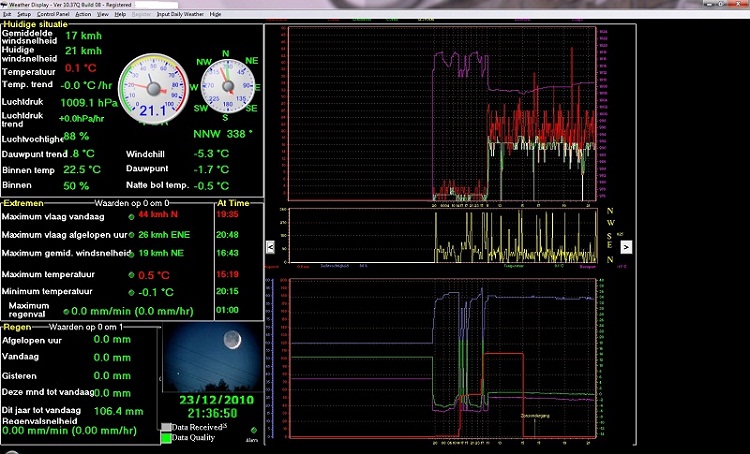Click indicator dot beside Maximum vlaag vandaag
The height and width of the screenshot is (454, 750).
point(132,216)
